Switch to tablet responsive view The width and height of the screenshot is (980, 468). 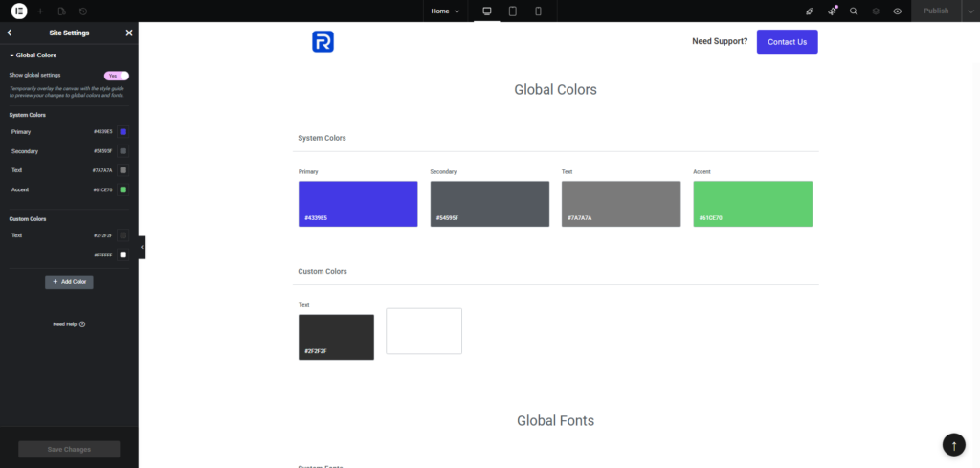(513, 11)
